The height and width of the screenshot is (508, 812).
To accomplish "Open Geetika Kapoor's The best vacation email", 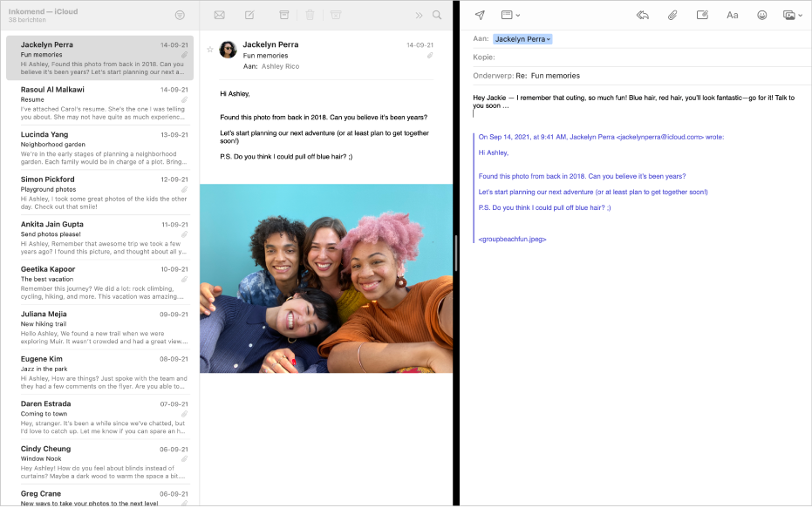I will coord(100,283).
